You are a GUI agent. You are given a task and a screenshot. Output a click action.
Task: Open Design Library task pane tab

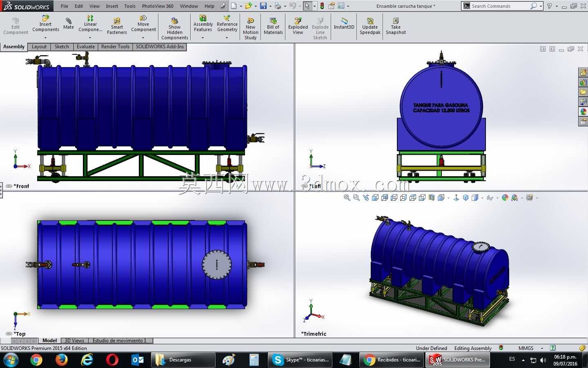[583, 82]
